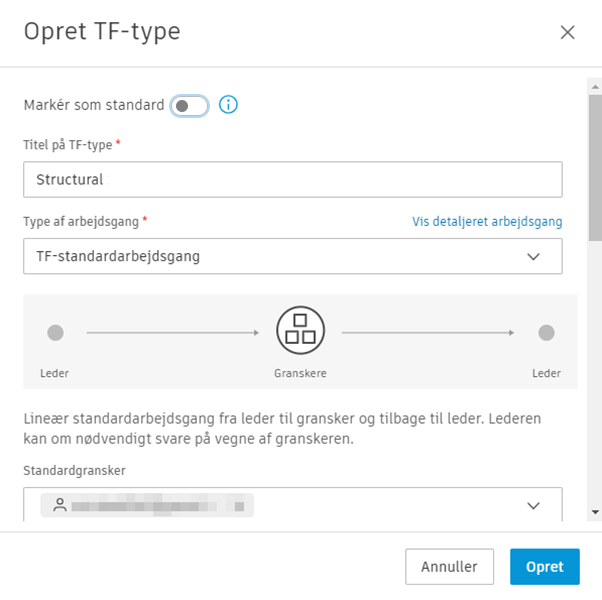Toggle Markér som standard switch

[189, 105]
